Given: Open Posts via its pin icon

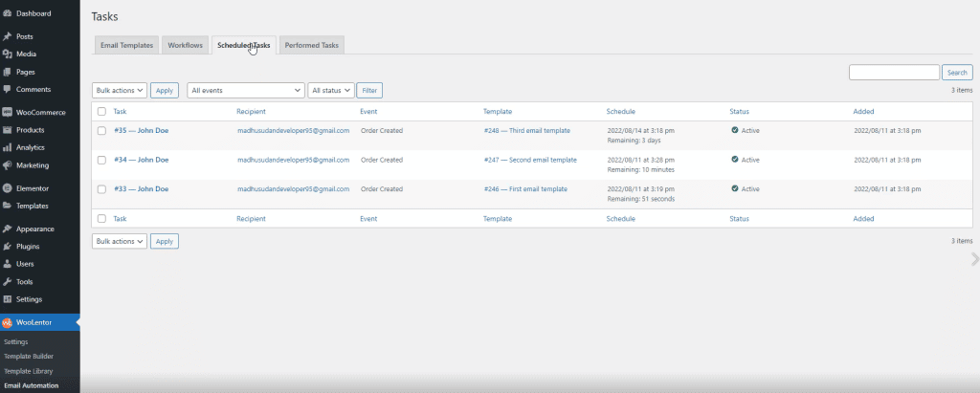Looking at the screenshot, I should coord(8,36).
